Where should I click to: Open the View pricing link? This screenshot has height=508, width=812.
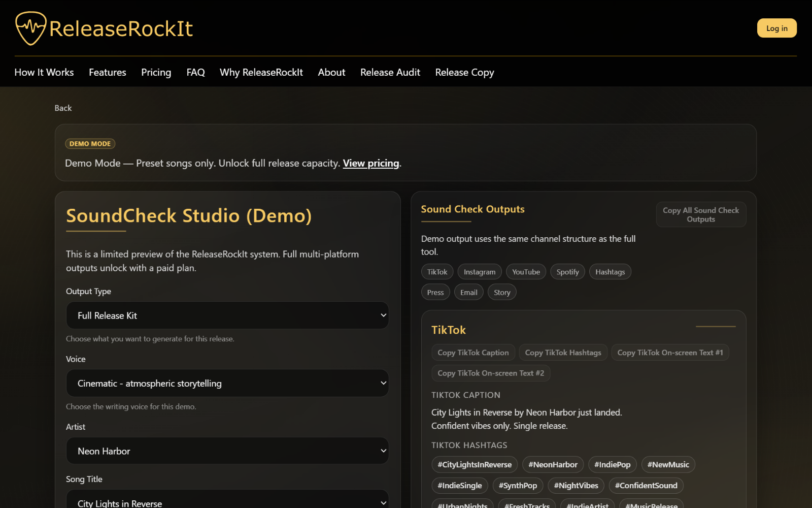[x=371, y=163]
